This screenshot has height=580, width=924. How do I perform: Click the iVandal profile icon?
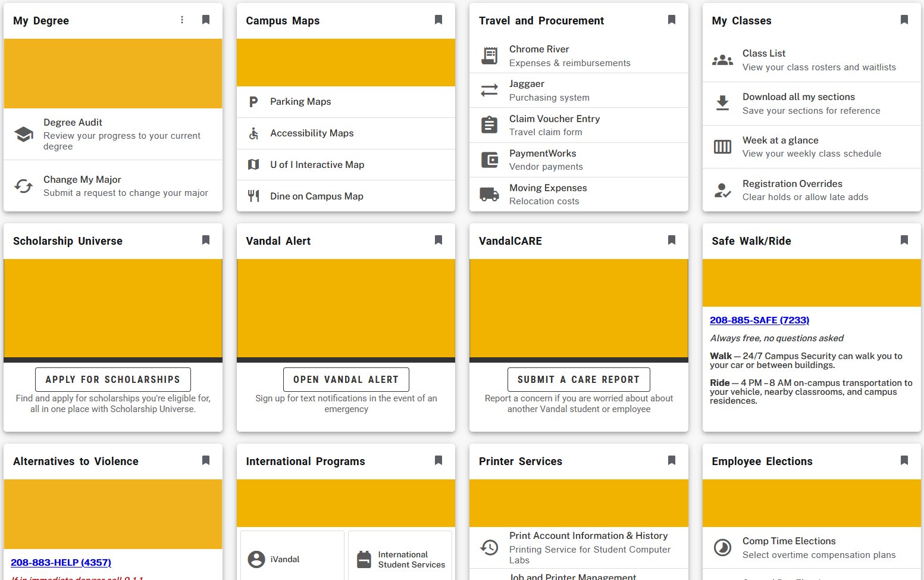[x=256, y=559]
